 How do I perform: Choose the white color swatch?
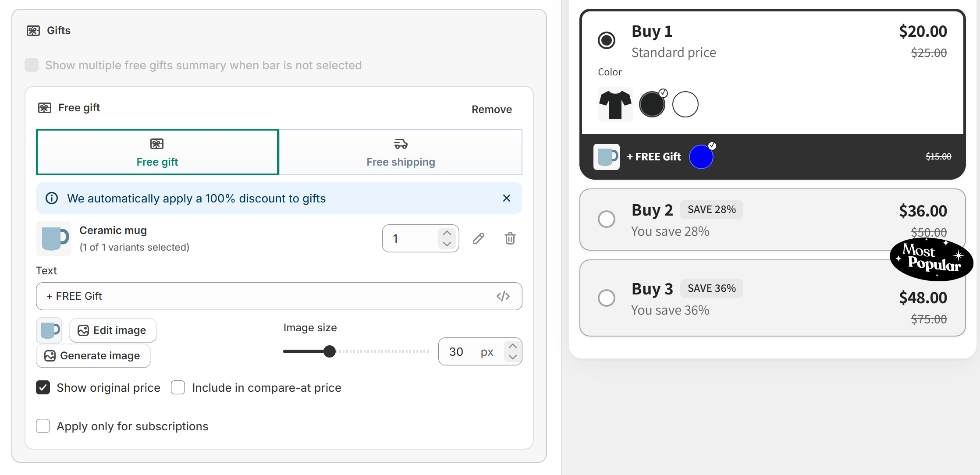(x=685, y=104)
